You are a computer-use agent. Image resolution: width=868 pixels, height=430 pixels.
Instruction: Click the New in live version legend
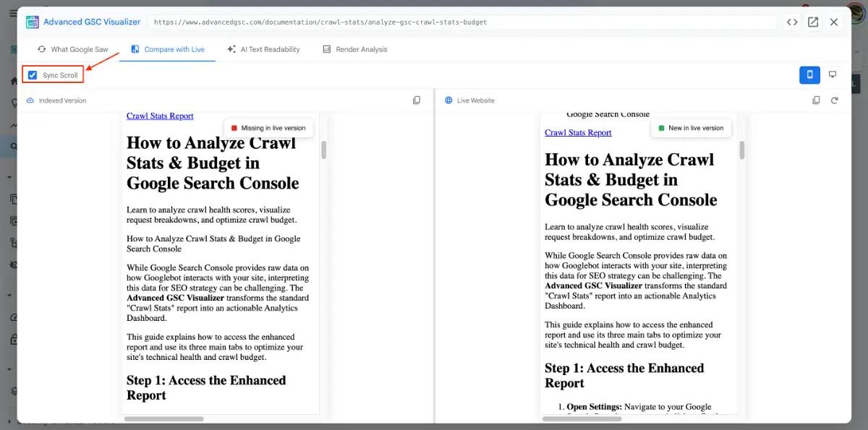click(691, 128)
